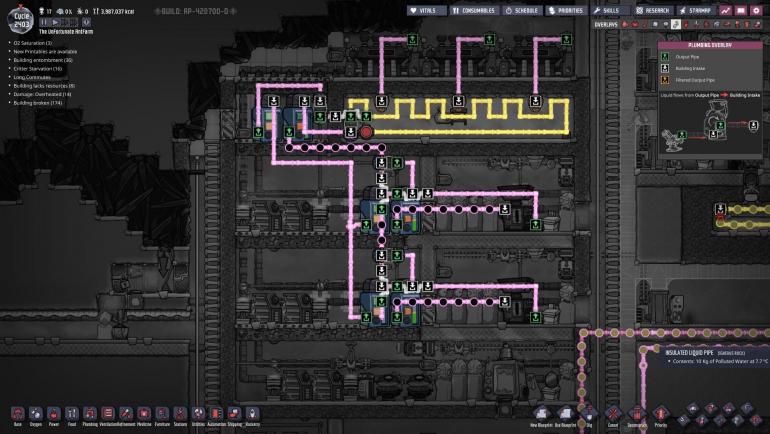Select the Cancel tool
Screen dimensions: 770x434
(x=613, y=415)
